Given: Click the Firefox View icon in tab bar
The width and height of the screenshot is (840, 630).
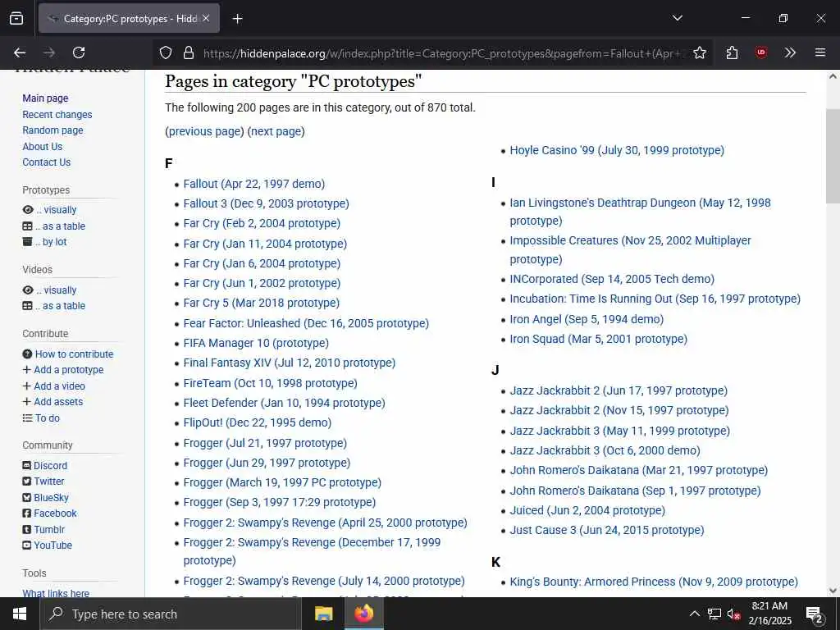Looking at the screenshot, I should pyautogui.click(x=16, y=18).
